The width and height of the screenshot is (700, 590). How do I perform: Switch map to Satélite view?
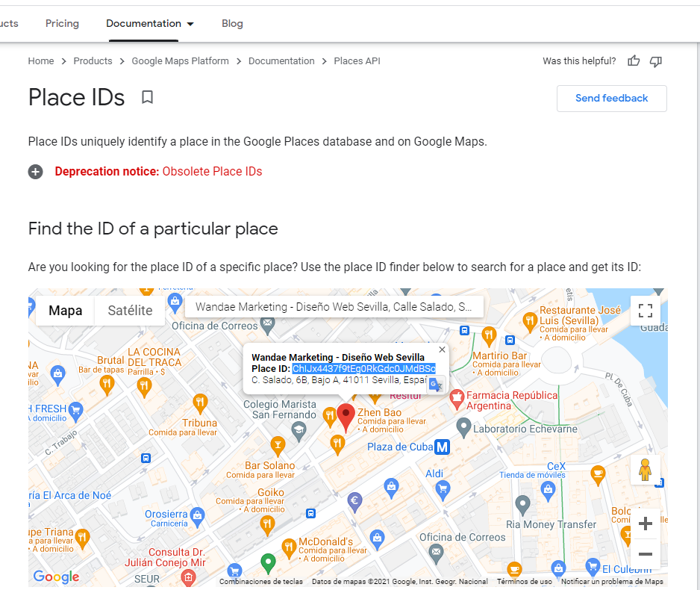pyautogui.click(x=130, y=311)
